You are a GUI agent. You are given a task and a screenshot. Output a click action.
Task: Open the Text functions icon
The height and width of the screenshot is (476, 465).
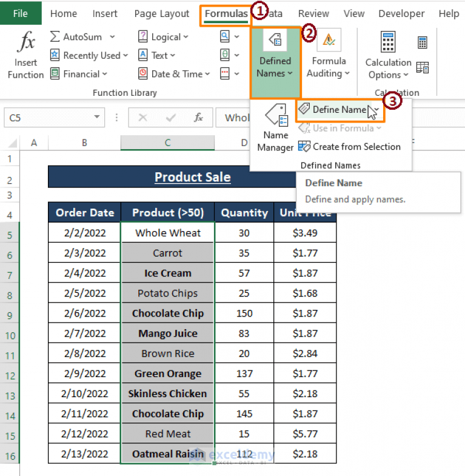(142, 55)
